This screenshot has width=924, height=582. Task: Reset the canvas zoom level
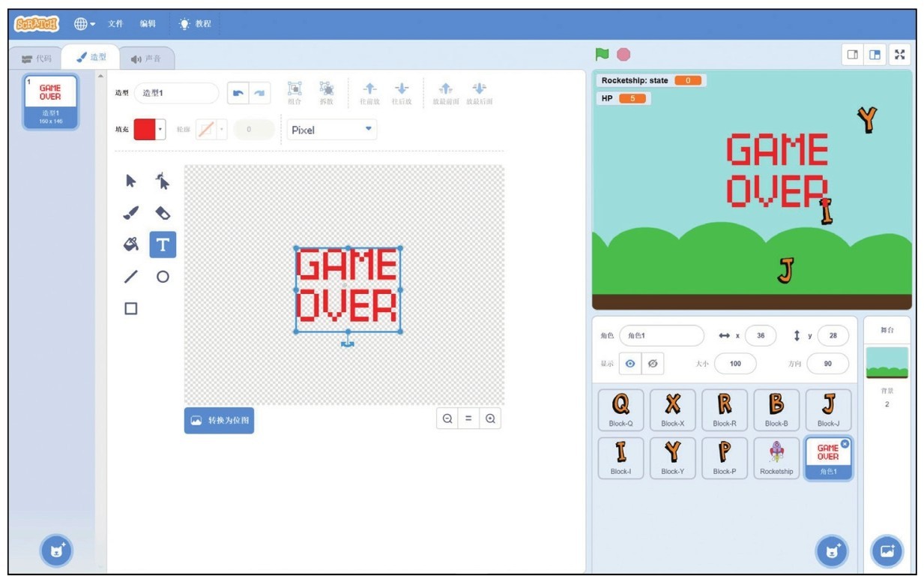[468, 419]
